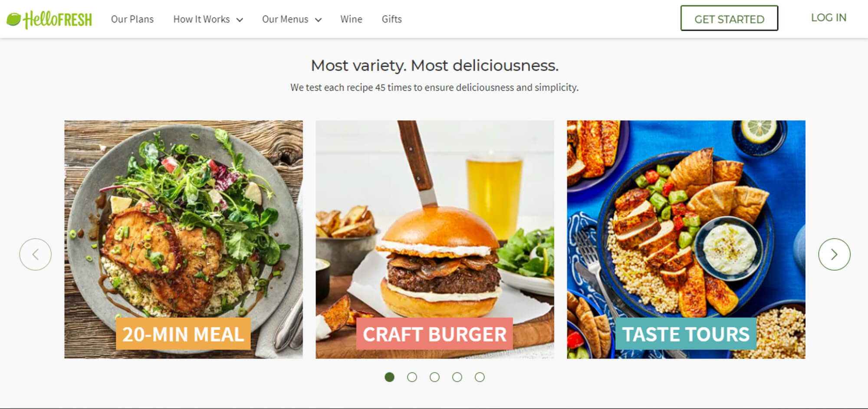Click the LOG IN link

[x=829, y=18]
